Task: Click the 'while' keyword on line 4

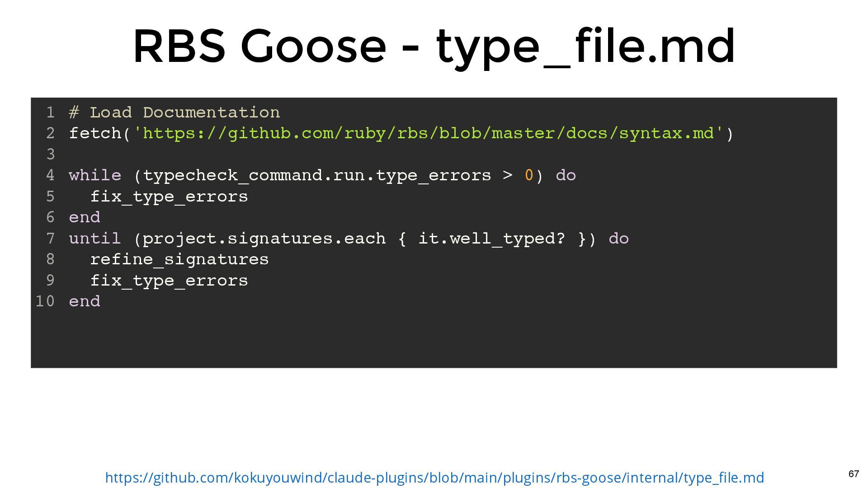Action: [x=95, y=175]
